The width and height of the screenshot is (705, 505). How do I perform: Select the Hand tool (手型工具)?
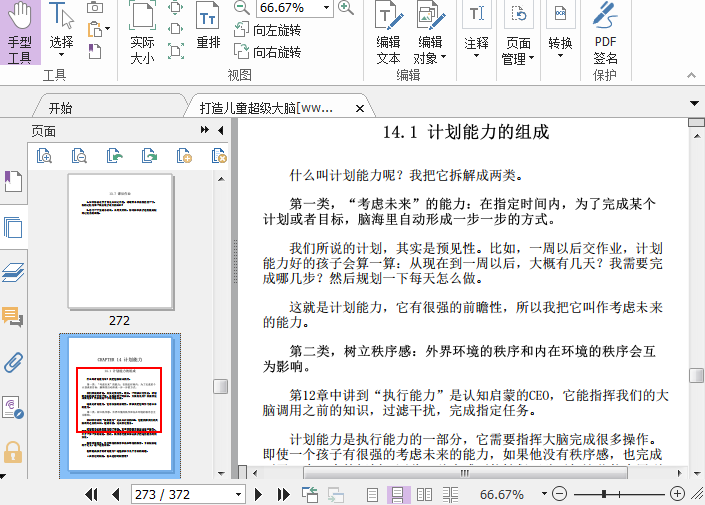(20, 32)
